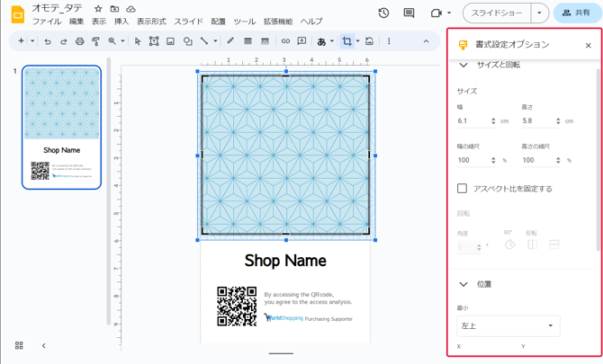Click the insert link icon

click(x=285, y=41)
